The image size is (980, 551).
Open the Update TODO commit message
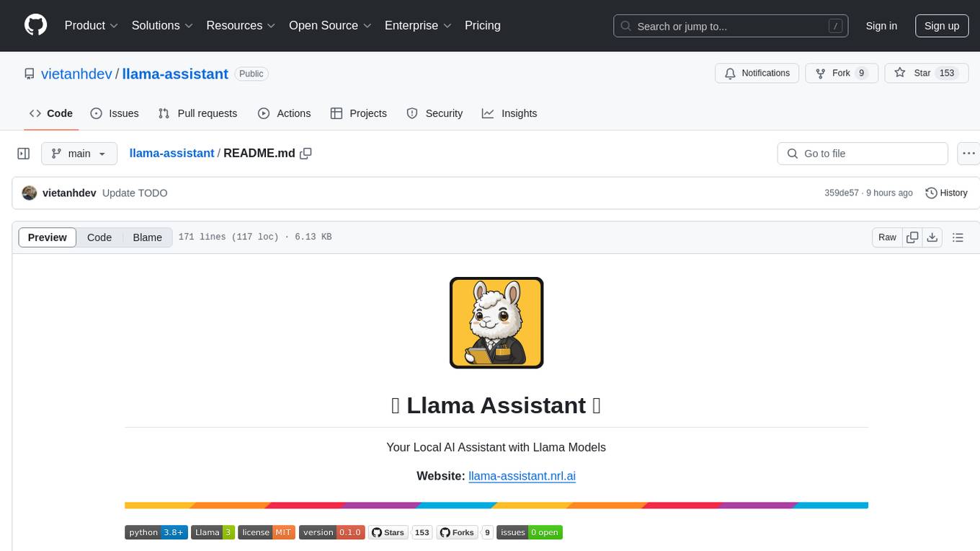click(135, 193)
